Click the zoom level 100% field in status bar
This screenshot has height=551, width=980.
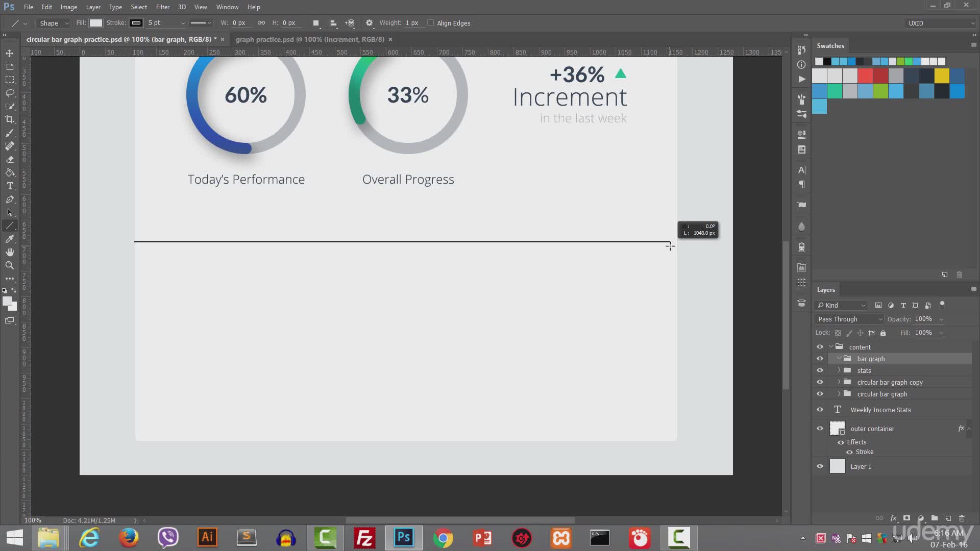(x=33, y=520)
